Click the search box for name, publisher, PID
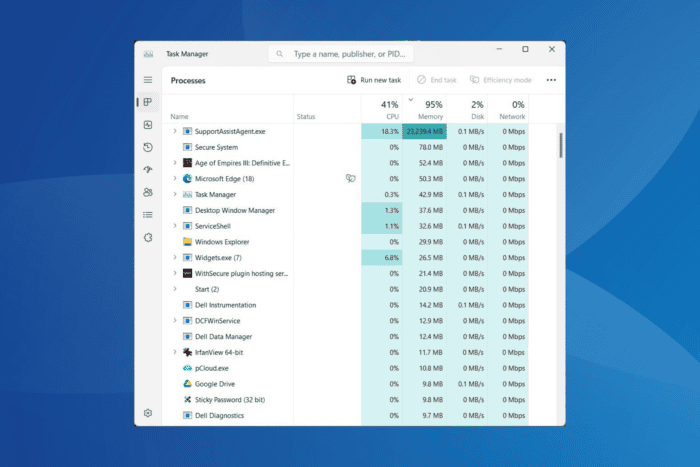Screen dimensions: 700x467 [341, 54]
